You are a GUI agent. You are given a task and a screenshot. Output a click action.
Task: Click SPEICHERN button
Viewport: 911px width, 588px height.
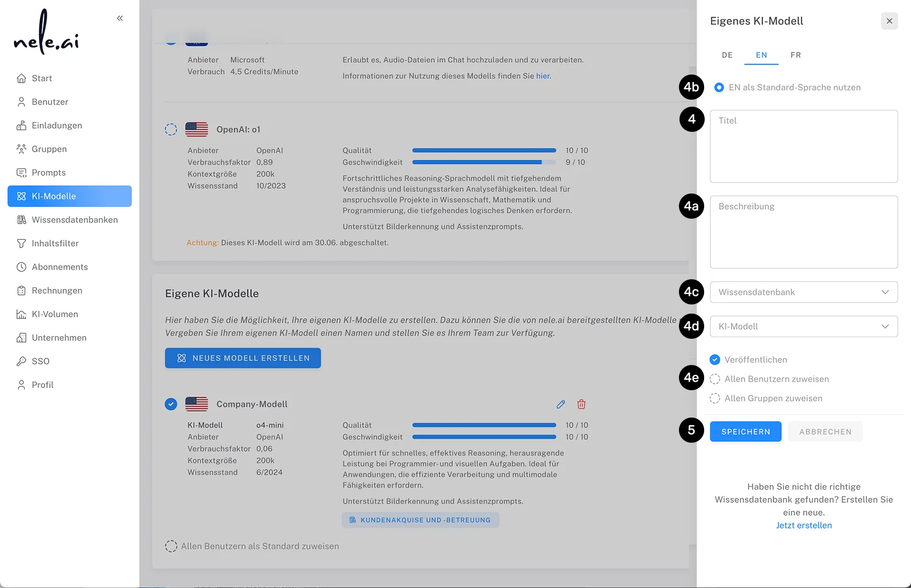745,431
